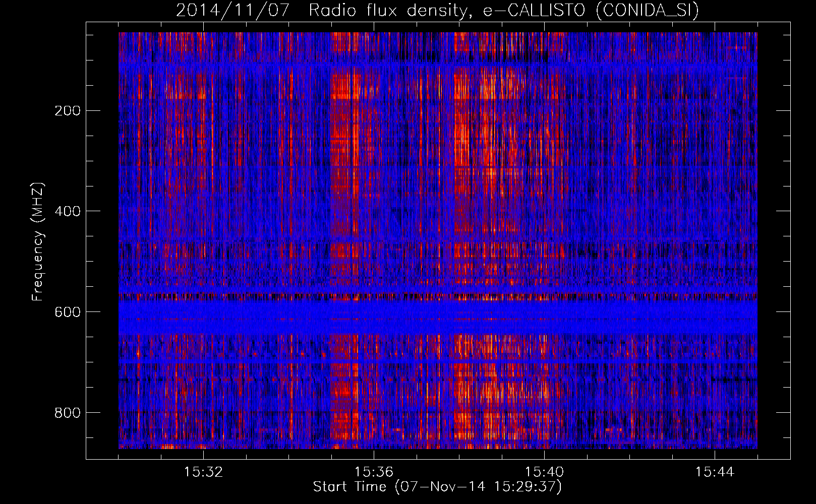
Task: Click the "Start Time (07-Nov-14 15:29:37)" x-axis label
Action: coord(437,487)
